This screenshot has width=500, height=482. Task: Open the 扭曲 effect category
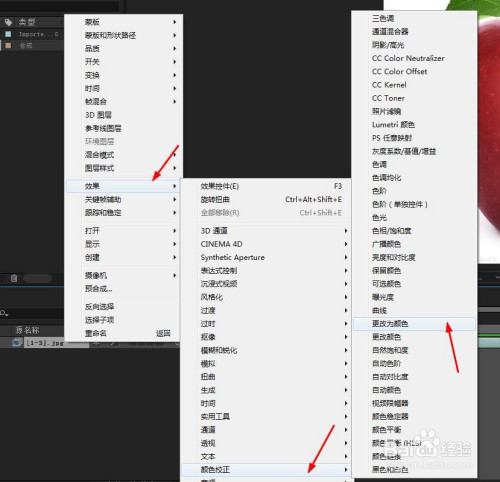tap(266, 377)
